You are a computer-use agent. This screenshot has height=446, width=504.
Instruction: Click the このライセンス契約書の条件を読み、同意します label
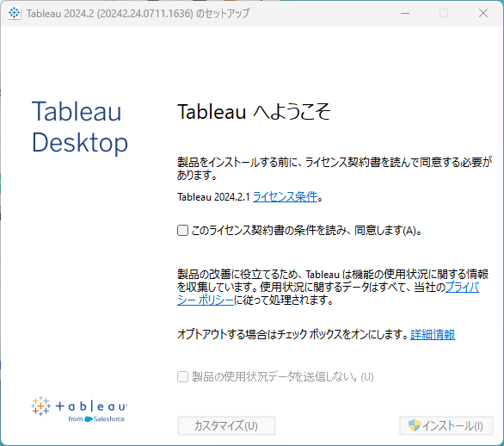tap(307, 231)
